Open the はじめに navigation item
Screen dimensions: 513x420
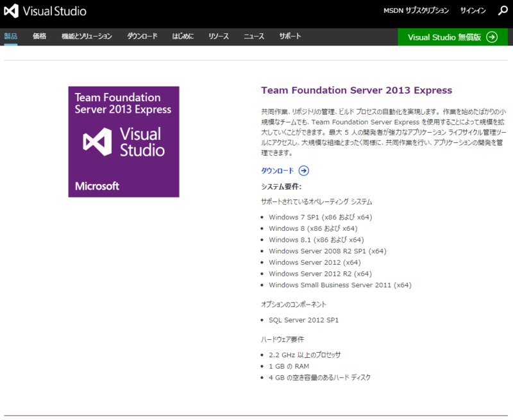pyautogui.click(x=183, y=37)
